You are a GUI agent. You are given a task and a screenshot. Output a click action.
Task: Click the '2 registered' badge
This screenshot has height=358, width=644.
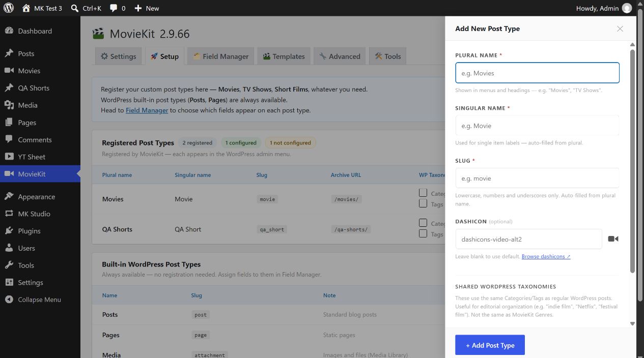pyautogui.click(x=197, y=143)
